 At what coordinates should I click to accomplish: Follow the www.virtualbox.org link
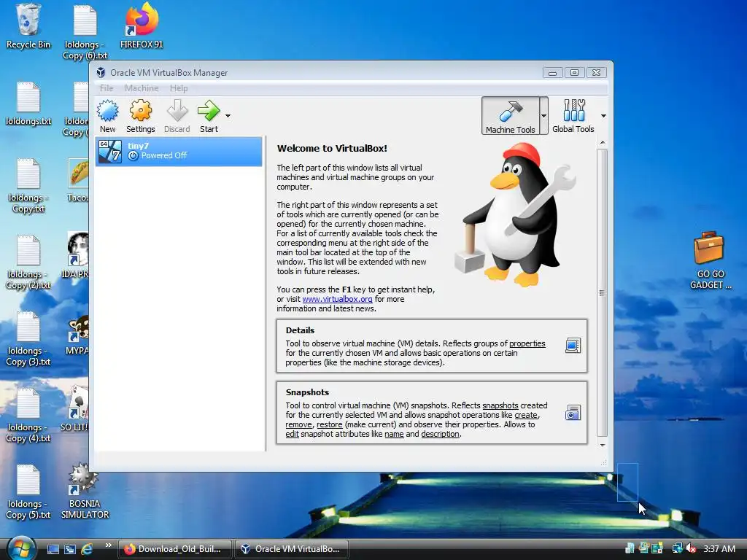(337, 299)
